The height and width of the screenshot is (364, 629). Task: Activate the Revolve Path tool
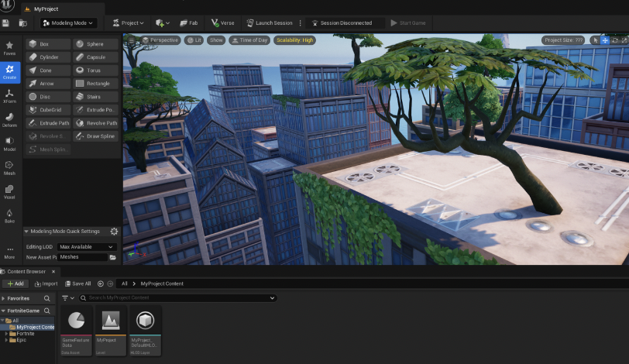(x=95, y=123)
